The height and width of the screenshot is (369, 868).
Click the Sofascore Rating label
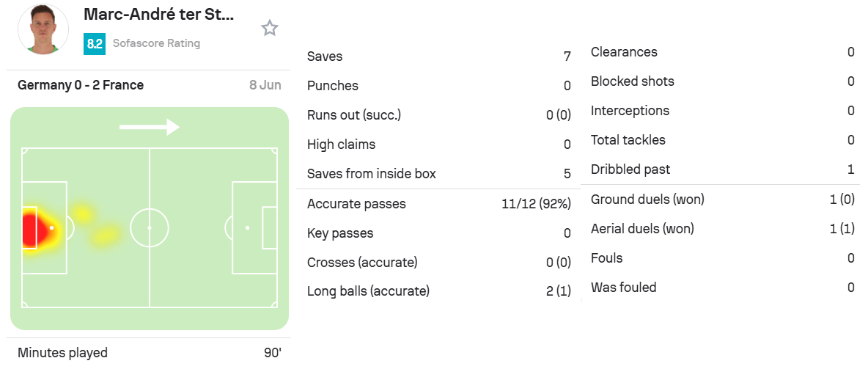(157, 43)
